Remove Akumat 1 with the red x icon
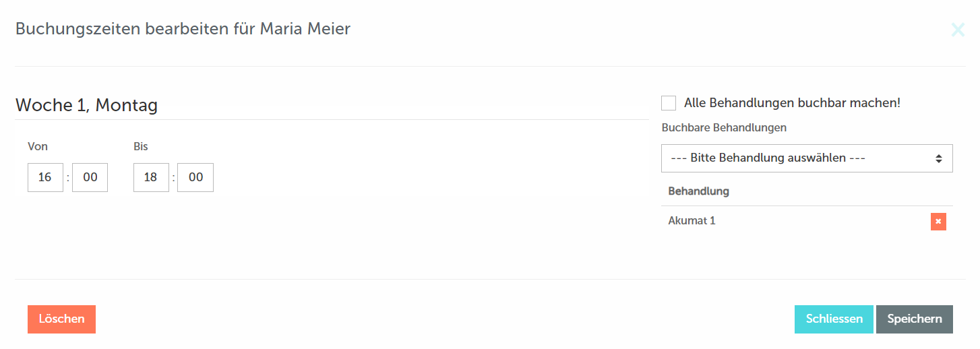This screenshot has width=980, height=349. [x=938, y=222]
